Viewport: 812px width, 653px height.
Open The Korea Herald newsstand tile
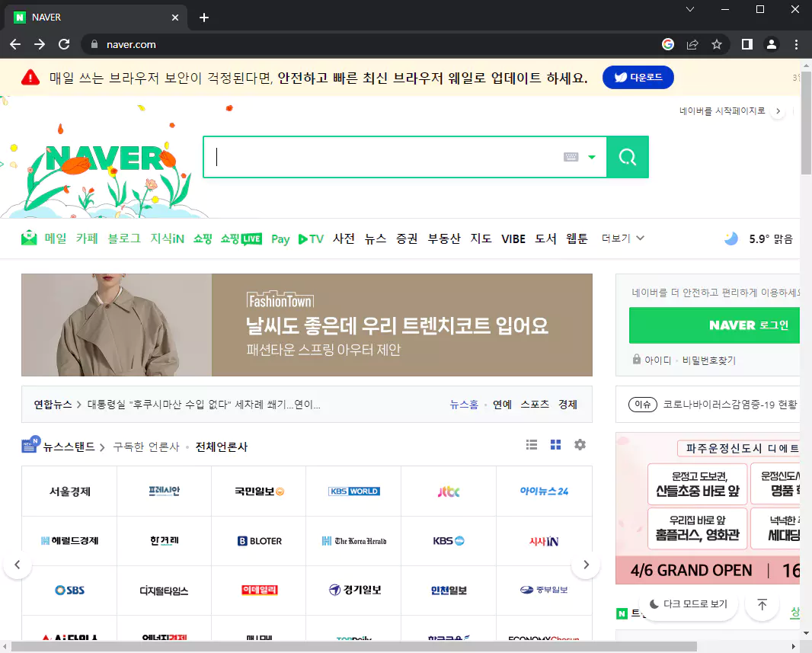[353, 541]
